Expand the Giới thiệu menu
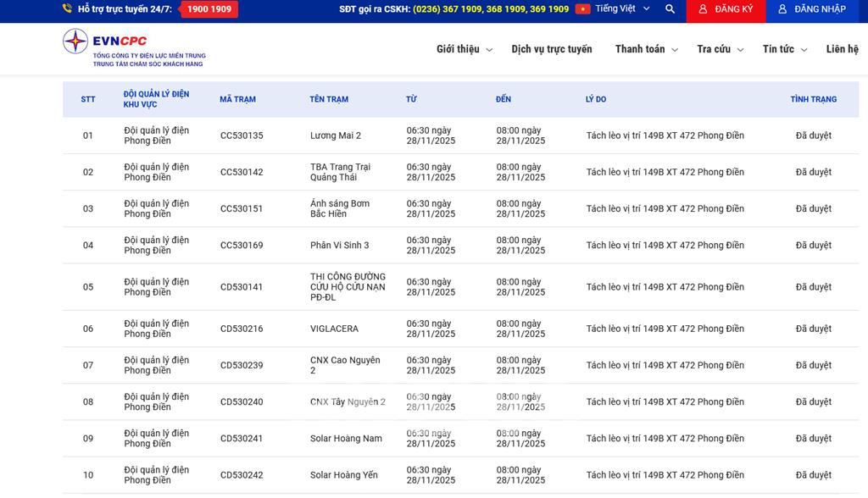Viewport: 868px width, 498px height. pyautogui.click(x=464, y=49)
